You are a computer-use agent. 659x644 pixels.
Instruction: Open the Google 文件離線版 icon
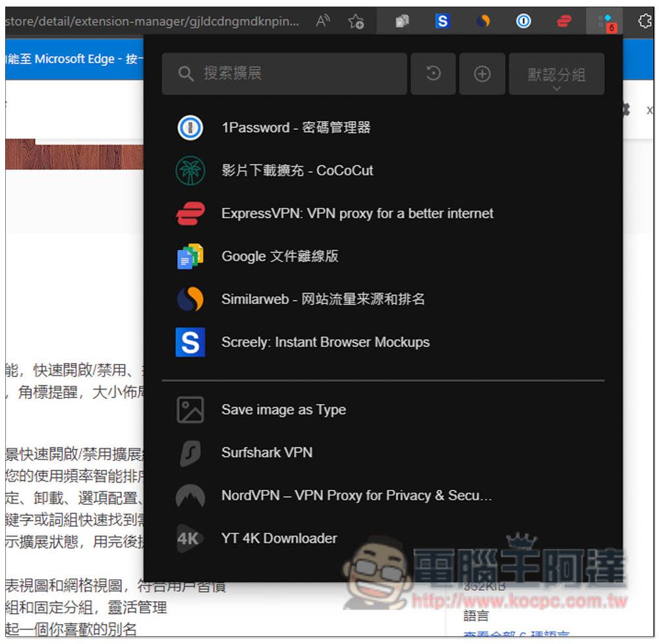pos(190,256)
